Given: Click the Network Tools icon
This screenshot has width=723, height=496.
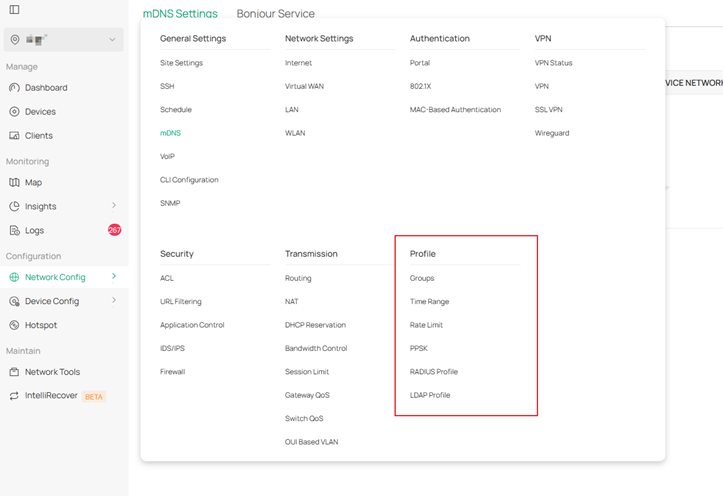Looking at the screenshot, I should 14,372.
